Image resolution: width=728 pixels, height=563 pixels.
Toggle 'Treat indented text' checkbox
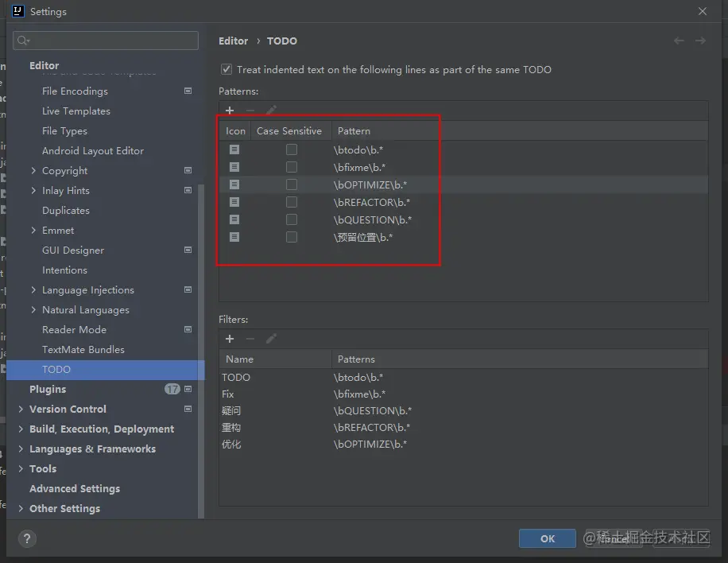click(226, 69)
